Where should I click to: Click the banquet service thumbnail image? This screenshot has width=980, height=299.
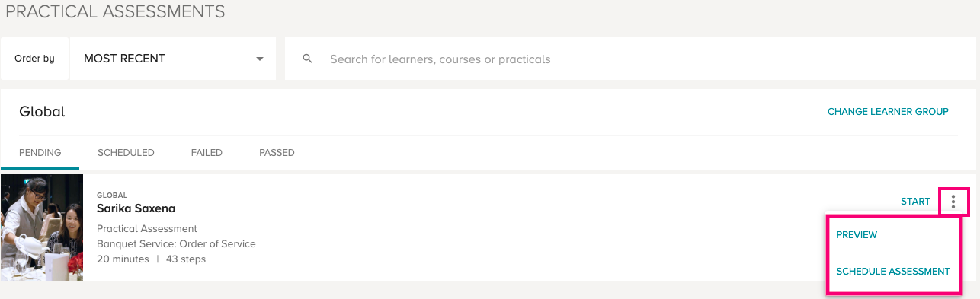pos(42,227)
